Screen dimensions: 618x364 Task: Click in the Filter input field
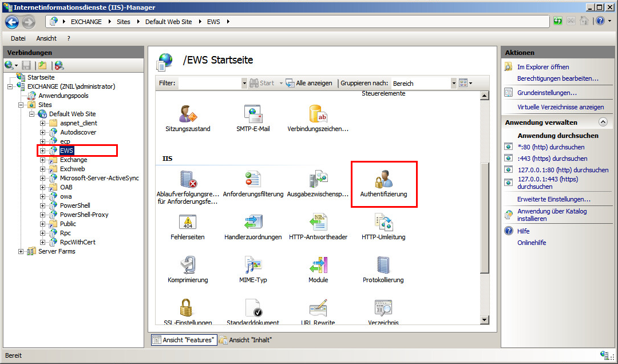[x=209, y=83]
